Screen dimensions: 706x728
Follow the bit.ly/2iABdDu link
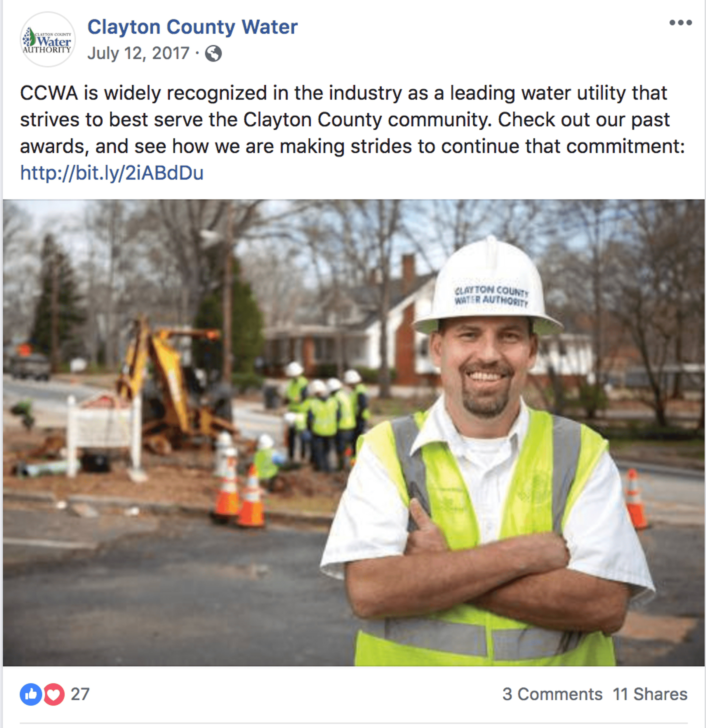112,173
